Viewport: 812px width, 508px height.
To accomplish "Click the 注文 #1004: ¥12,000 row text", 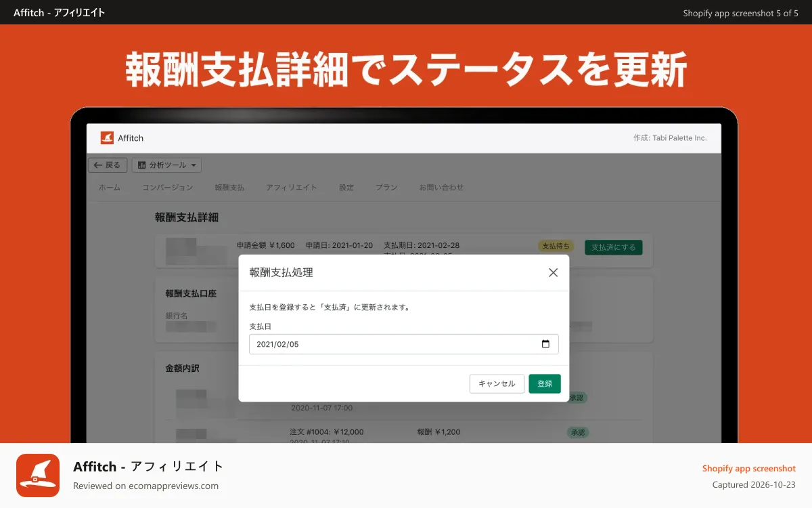I will click(326, 432).
